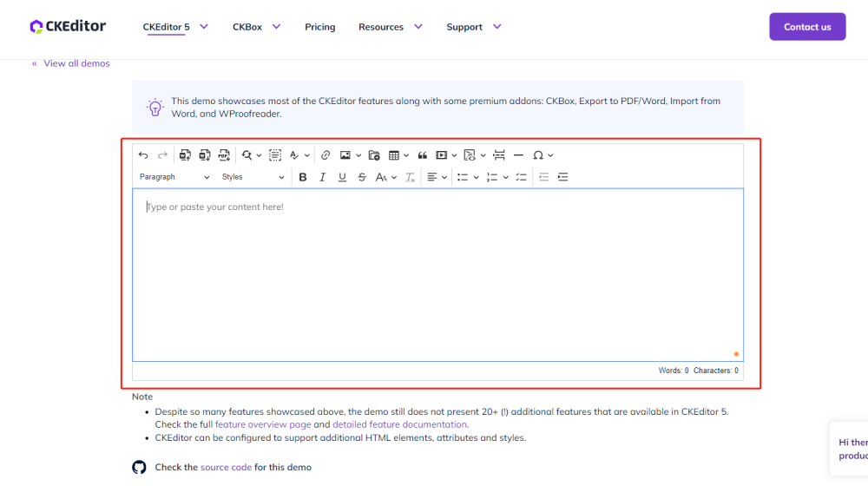
Task: Open the spell checker (WProofreader) icon
Action: click(294, 155)
